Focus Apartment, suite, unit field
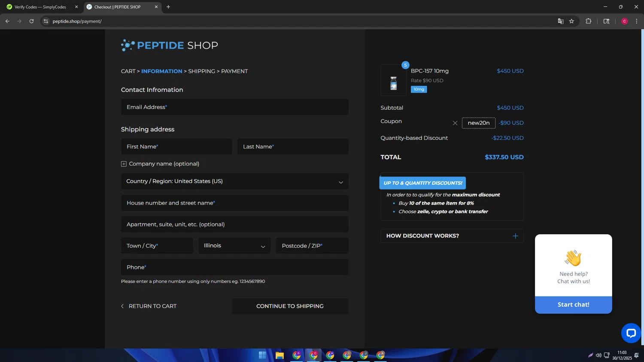This screenshot has height=362, width=644. coord(234,224)
